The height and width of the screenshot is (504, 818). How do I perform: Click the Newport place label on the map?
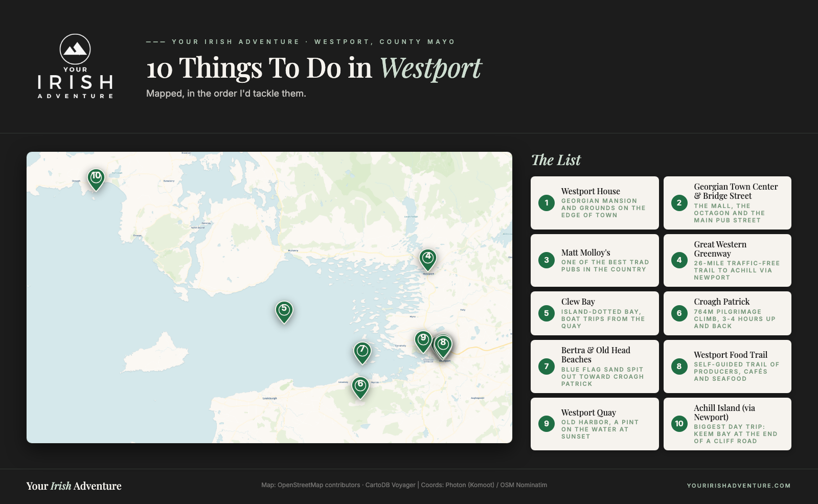pyautogui.click(x=428, y=274)
